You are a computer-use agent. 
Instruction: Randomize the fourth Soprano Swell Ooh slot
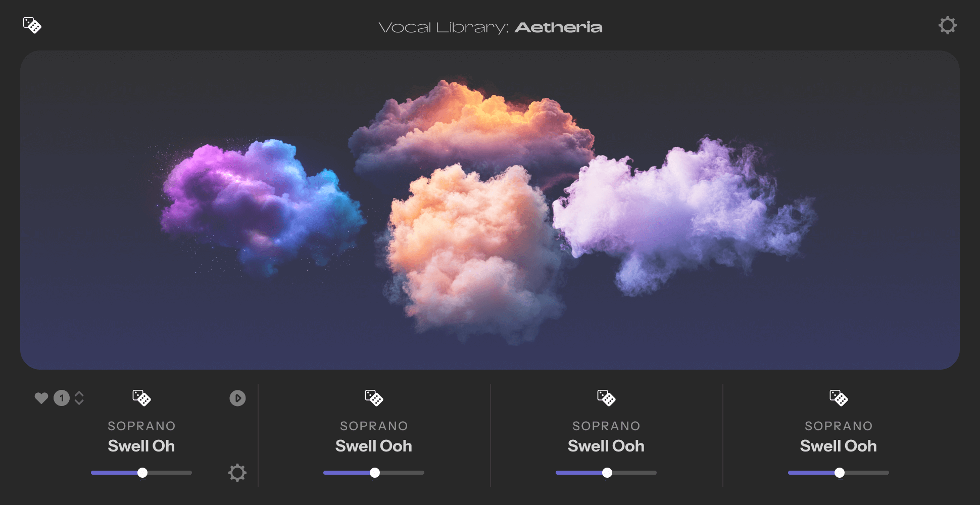[x=839, y=398]
